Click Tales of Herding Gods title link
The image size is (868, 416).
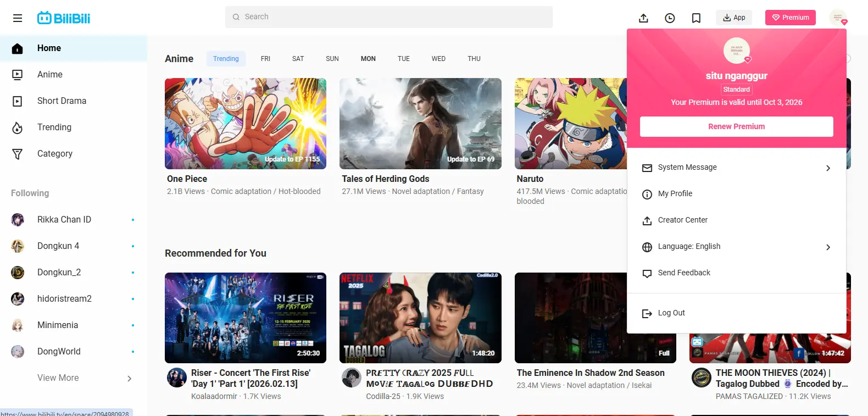386,179
